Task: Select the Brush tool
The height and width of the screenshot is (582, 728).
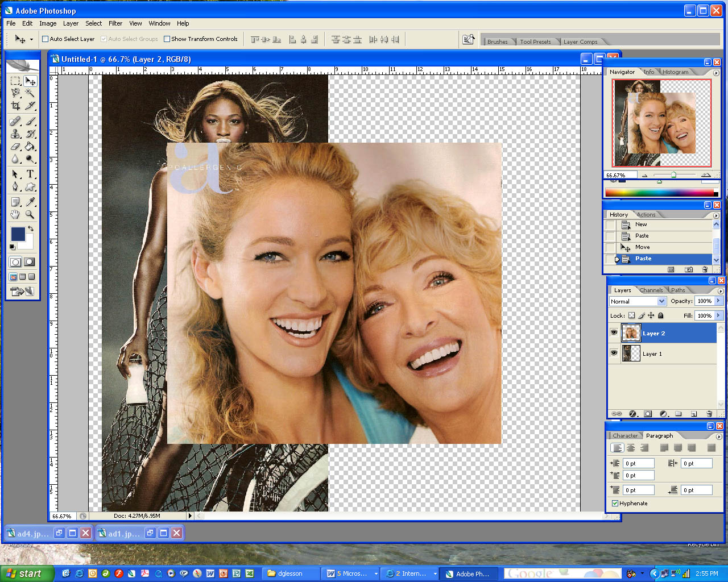Action: pos(30,121)
